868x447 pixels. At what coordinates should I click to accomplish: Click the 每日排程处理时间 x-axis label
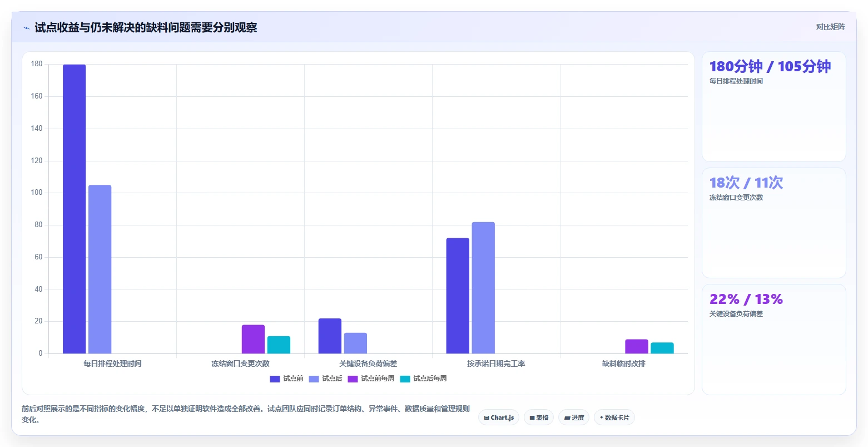(112, 364)
